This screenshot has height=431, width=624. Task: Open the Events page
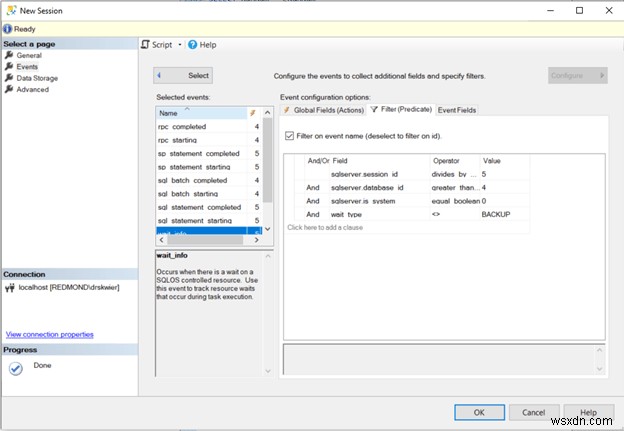coord(27,67)
